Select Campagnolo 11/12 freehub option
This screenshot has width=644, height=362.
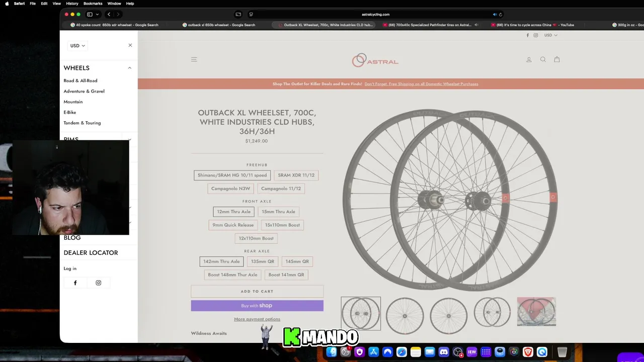click(x=281, y=189)
